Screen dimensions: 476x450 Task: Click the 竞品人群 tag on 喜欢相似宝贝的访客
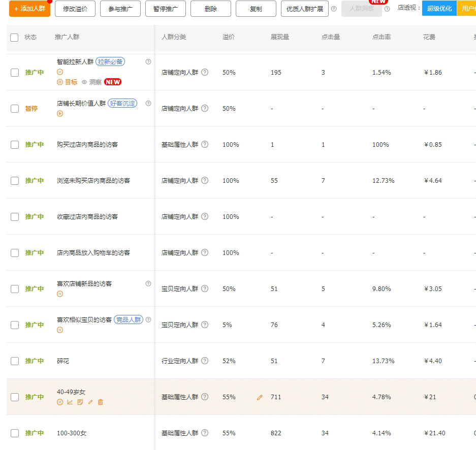click(x=128, y=319)
